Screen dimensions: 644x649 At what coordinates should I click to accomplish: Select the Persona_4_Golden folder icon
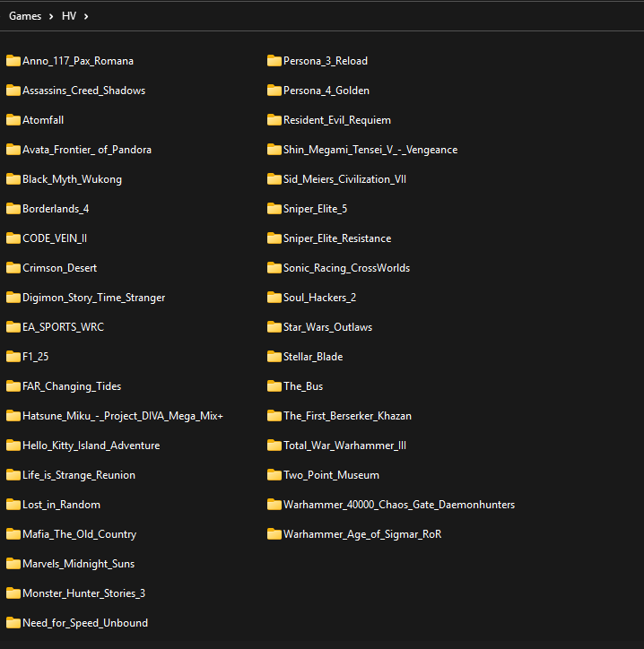(x=274, y=91)
